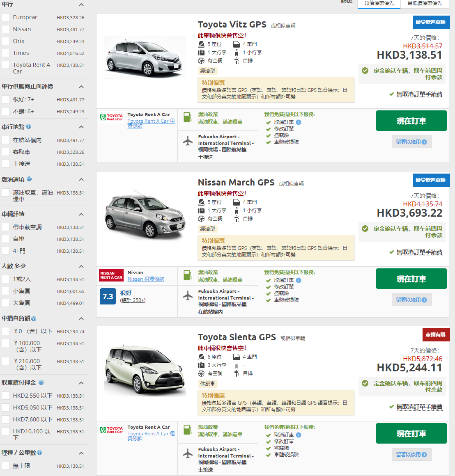Click the fuel pump icon on Toyota Sienta card
Screen dimensions: 455x476
tap(188, 430)
